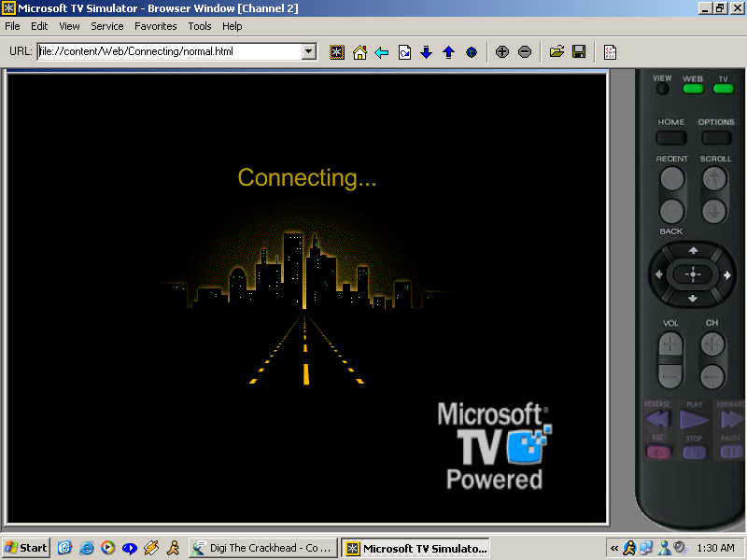The image size is (747, 560).
Task: Toggle the green TV mode on remote
Action: click(723, 90)
